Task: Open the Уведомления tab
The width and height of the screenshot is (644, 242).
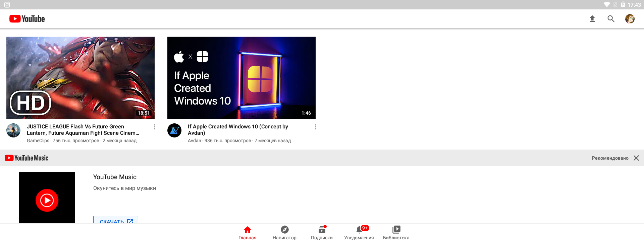Action: click(359, 233)
